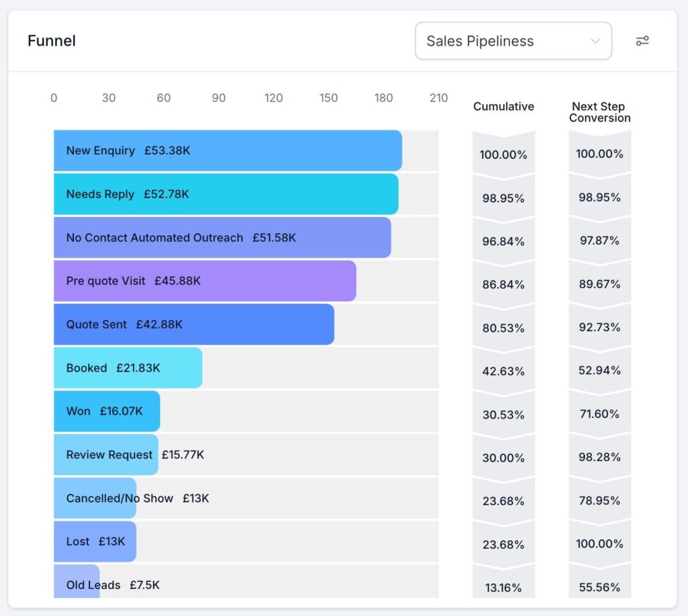Click the 52.94% next step conversion value
The image size is (688, 616).
599,371
